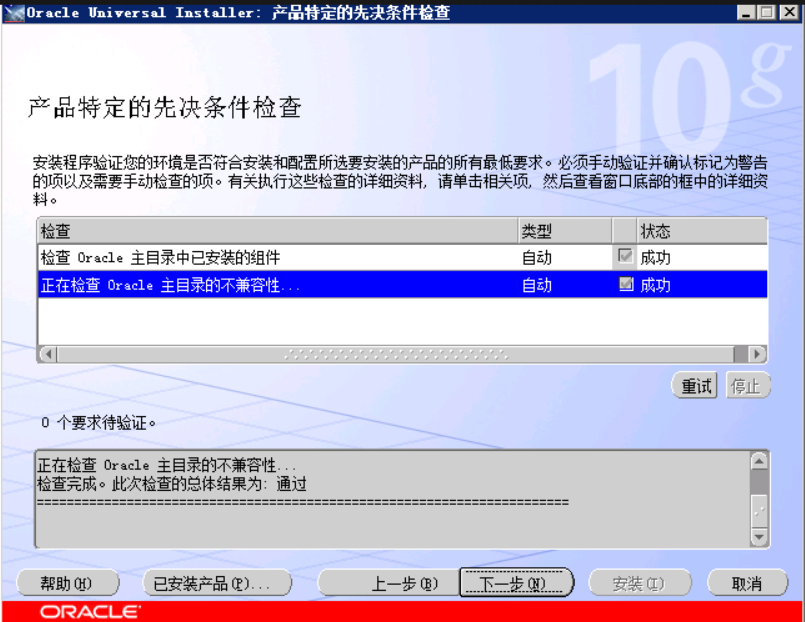805x622 pixels.
Task: Click 自动 type cell in first row
Action: pos(537,257)
